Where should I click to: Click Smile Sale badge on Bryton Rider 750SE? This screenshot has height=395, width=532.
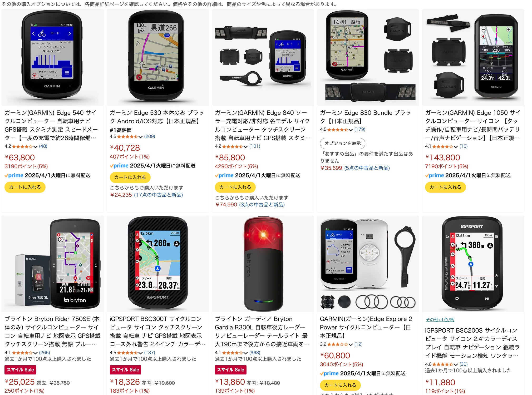[x=20, y=370]
